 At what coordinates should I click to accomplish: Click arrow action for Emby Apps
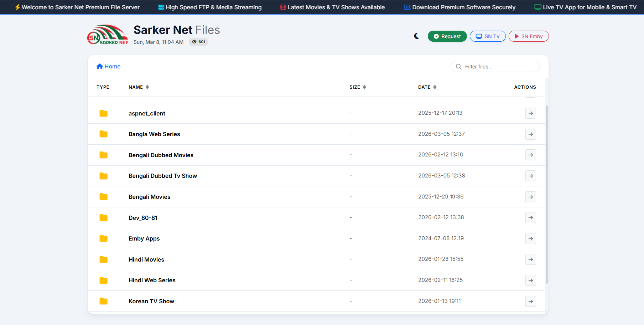point(531,238)
